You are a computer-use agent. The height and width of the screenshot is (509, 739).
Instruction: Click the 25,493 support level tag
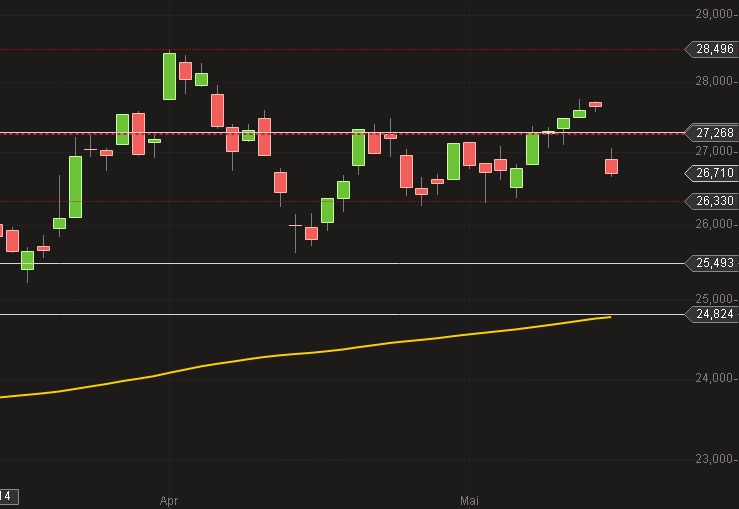point(712,263)
